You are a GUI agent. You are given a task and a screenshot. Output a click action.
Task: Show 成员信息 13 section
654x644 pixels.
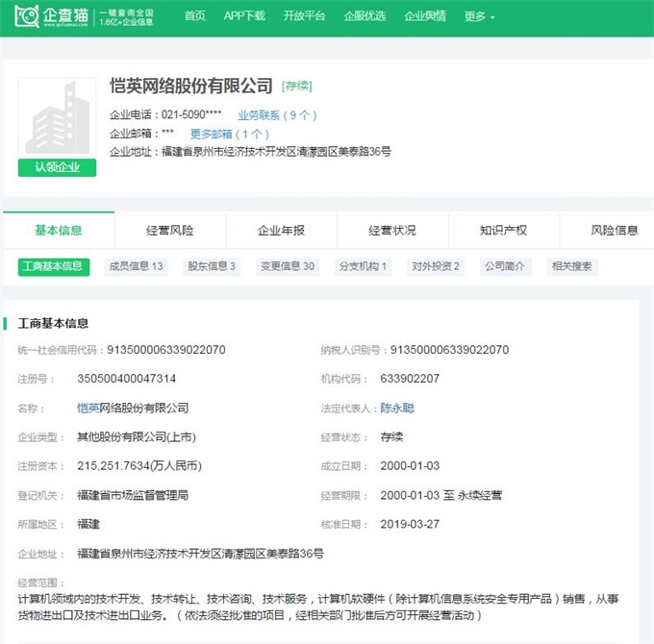pos(136,266)
